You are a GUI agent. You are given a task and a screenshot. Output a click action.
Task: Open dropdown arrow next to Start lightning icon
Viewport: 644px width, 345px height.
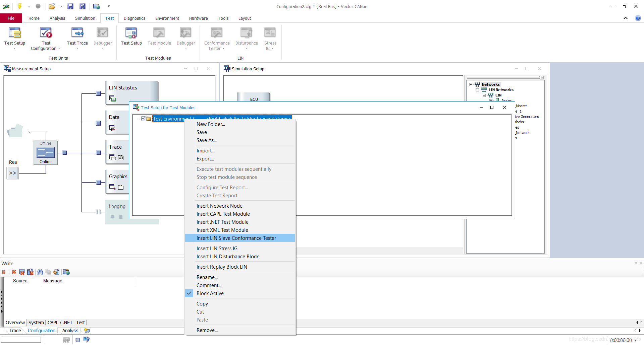pyautogui.click(x=29, y=6)
